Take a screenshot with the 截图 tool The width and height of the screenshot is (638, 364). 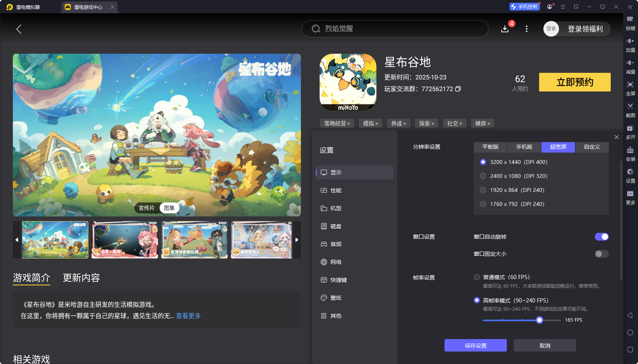[631, 110]
